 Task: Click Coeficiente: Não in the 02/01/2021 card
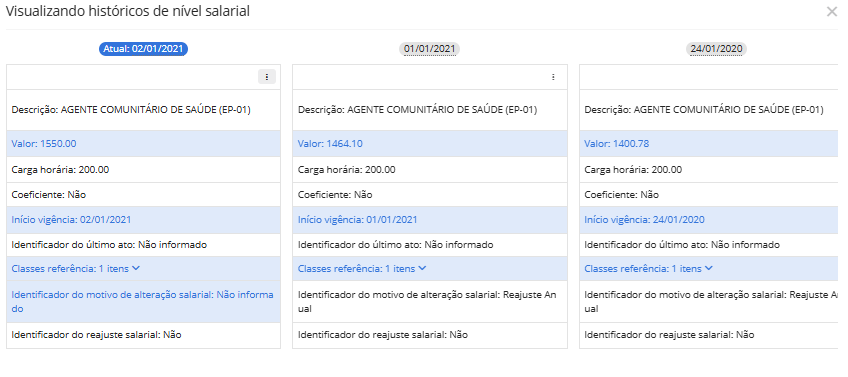pos(49,195)
